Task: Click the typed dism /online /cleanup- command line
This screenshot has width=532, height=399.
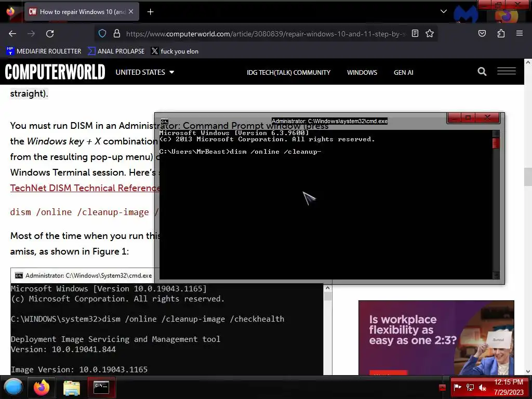Action: click(x=240, y=152)
